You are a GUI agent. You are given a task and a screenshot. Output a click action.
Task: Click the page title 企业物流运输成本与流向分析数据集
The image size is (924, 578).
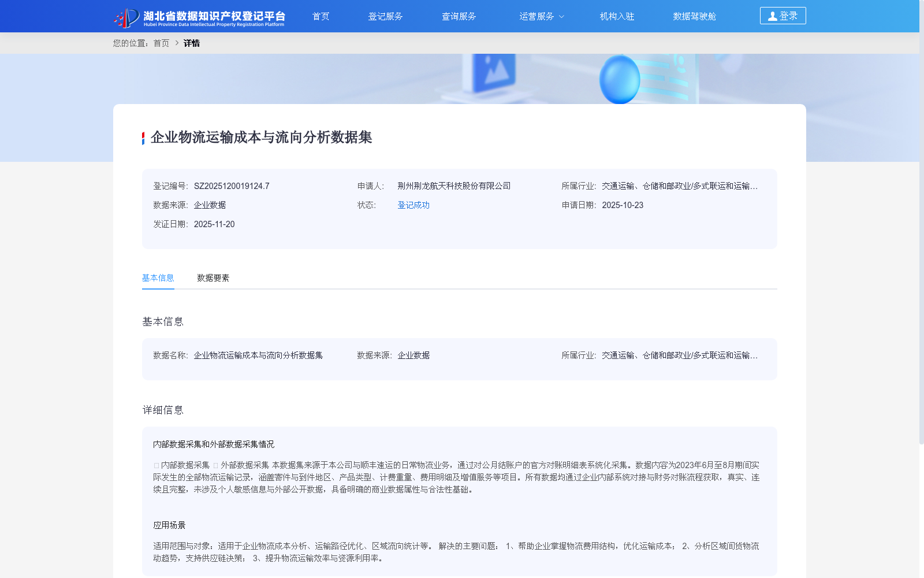point(261,138)
